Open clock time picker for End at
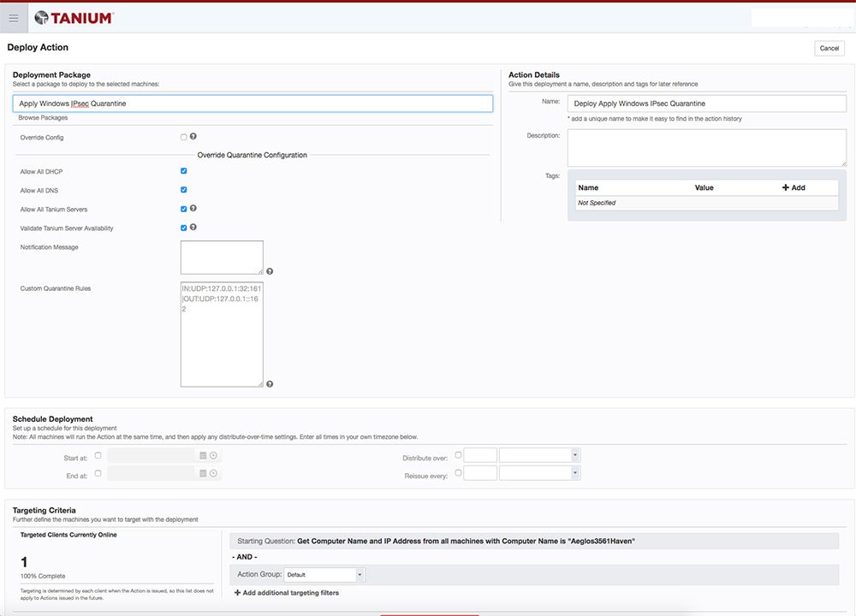The width and height of the screenshot is (856, 616). point(213,474)
